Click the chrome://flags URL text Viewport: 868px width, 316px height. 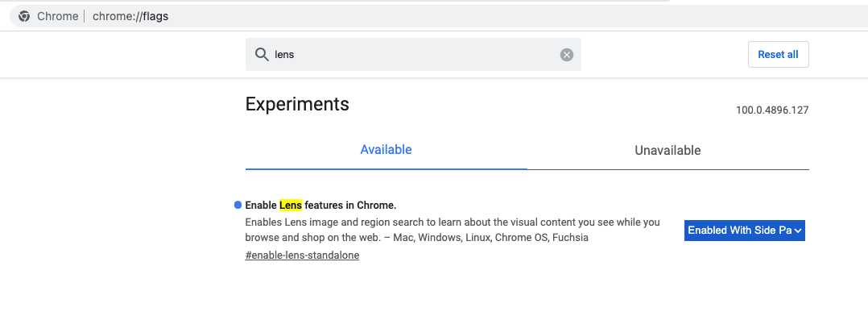(x=130, y=16)
